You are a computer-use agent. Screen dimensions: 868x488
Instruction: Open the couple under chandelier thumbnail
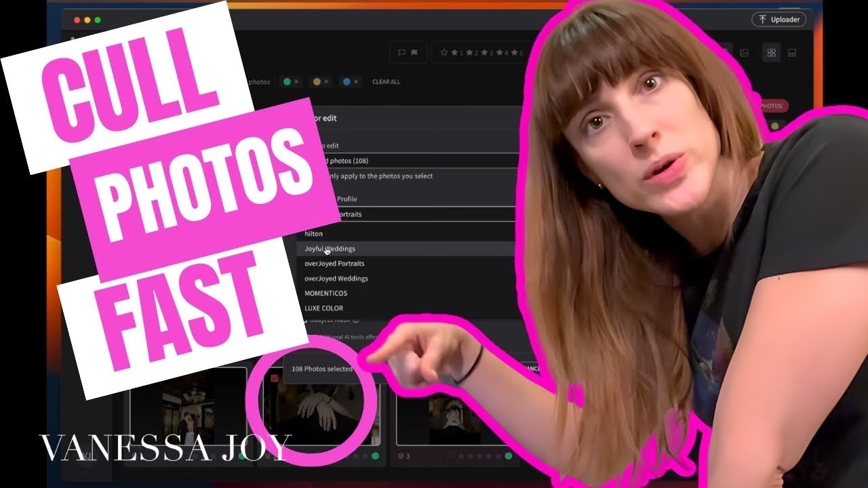[x=189, y=407]
